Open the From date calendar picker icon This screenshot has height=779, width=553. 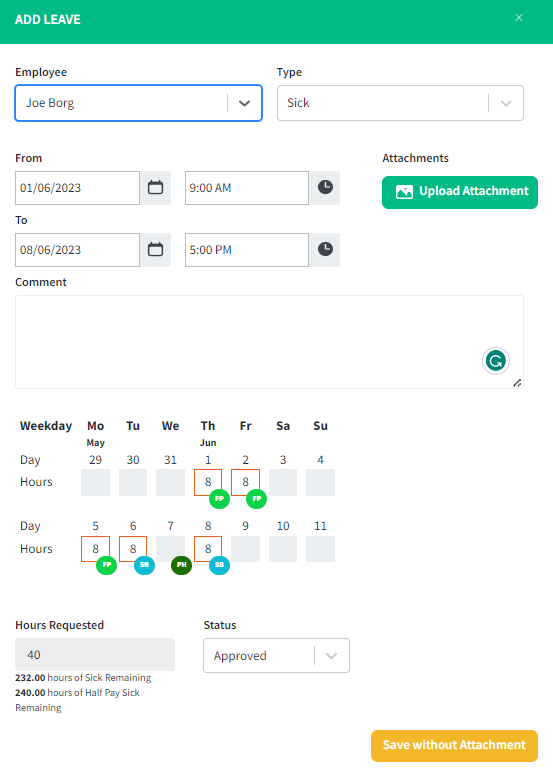156,188
